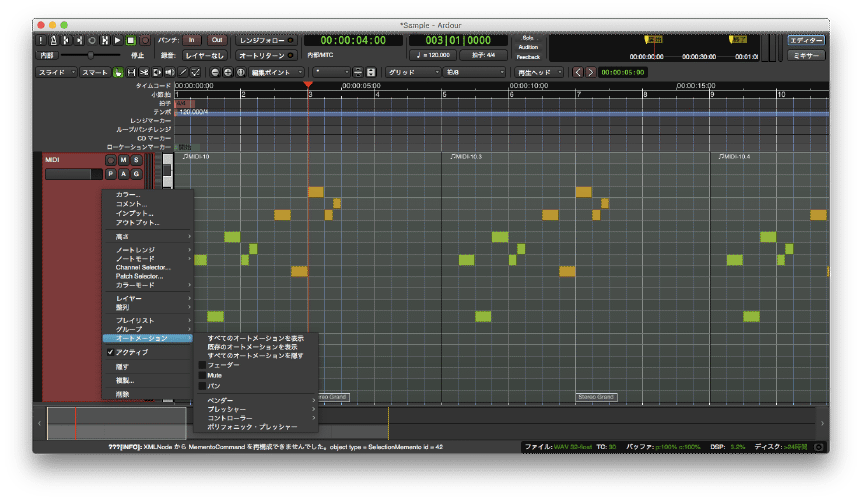Screen dimensions: 862x500
Task: Open the 拍/8 grid unit dropdown
Action: coord(474,73)
